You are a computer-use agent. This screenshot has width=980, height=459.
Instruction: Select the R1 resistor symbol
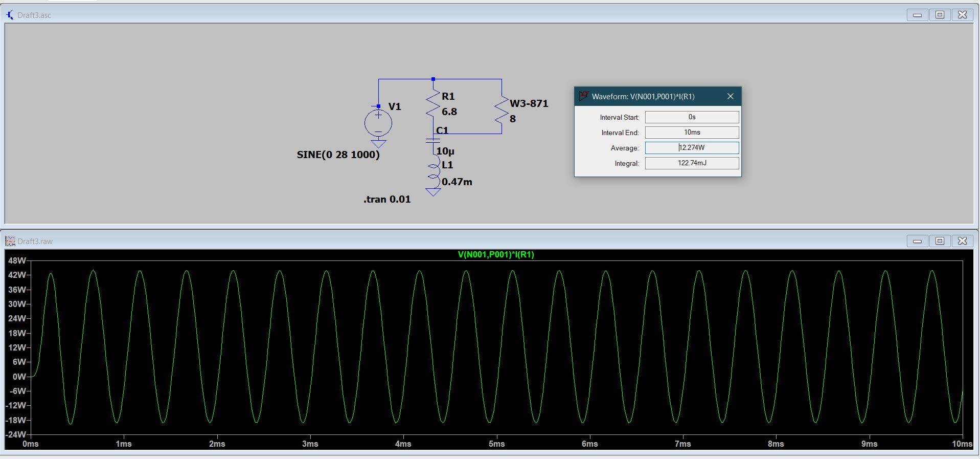[433, 104]
